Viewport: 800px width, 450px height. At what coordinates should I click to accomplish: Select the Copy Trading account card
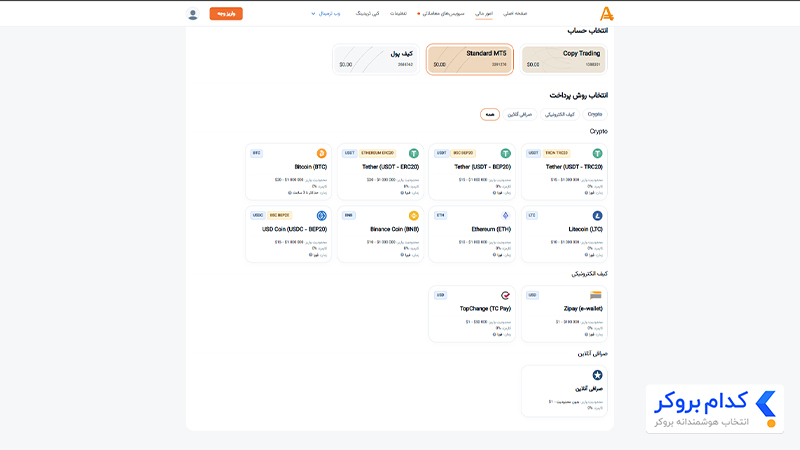point(563,59)
